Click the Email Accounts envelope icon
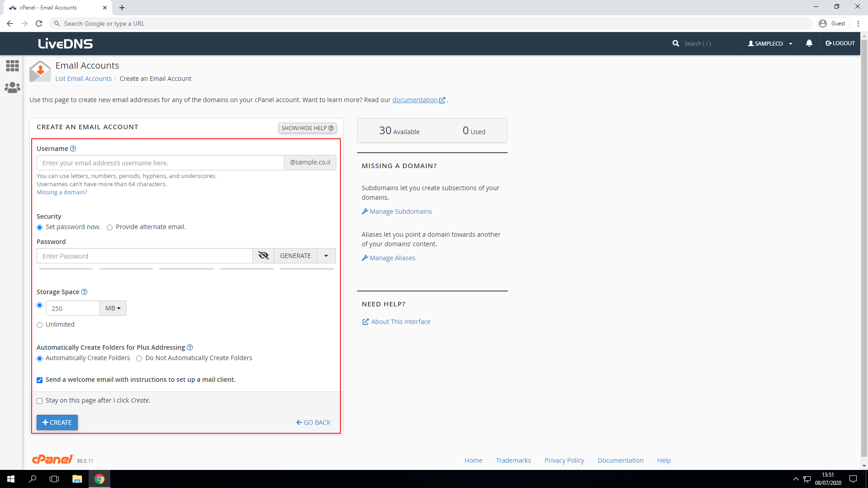This screenshot has height=488, width=868. 40,71
